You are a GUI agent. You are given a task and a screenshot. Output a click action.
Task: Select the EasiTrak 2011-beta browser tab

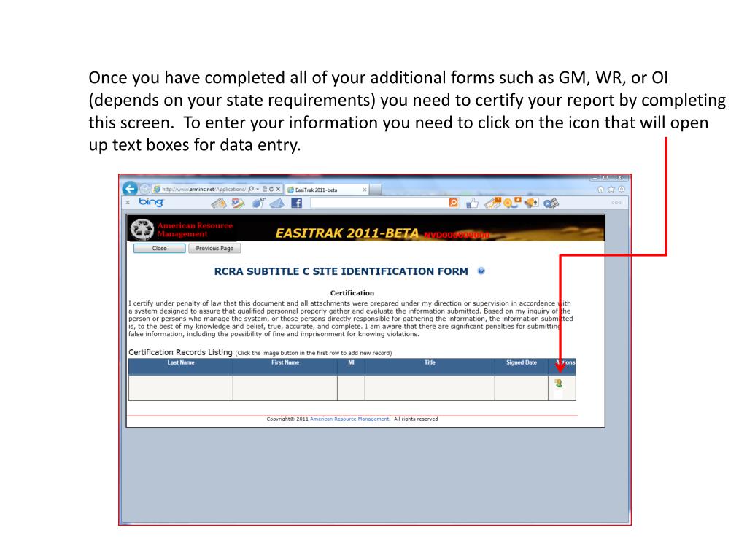point(327,190)
